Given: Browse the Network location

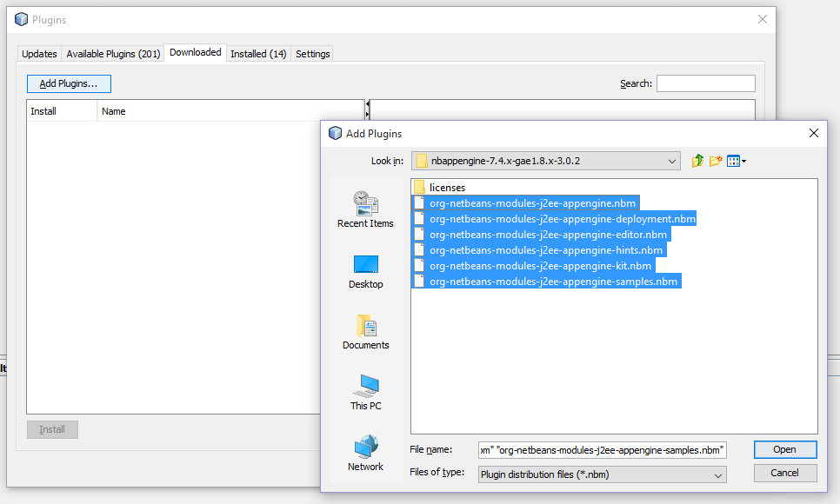Looking at the screenshot, I should [365, 454].
